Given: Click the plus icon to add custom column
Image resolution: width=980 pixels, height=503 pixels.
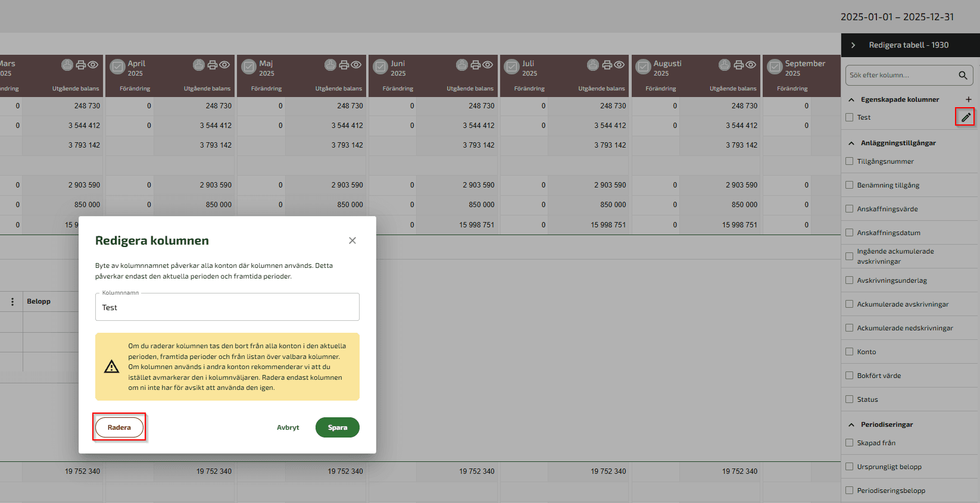Looking at the screenshot, I should [968, 99].
